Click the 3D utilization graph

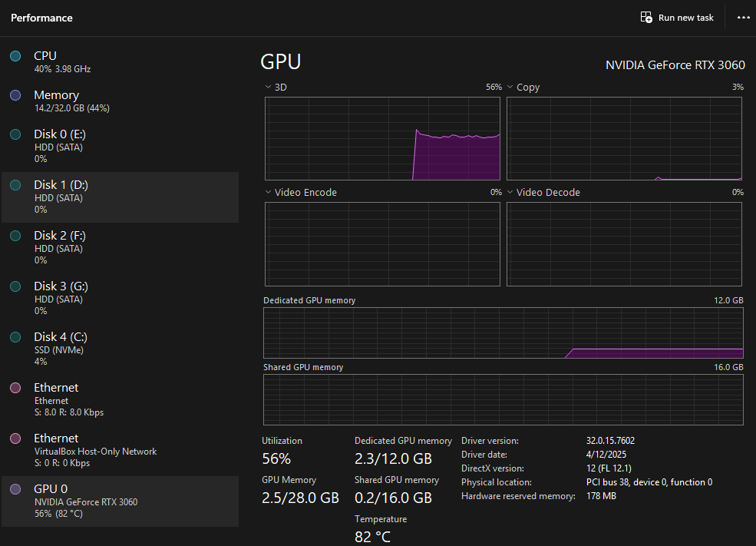coord(382,138)
